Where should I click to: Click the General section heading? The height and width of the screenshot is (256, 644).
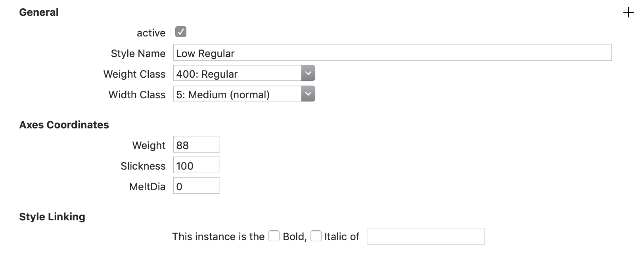coord(39,13)
